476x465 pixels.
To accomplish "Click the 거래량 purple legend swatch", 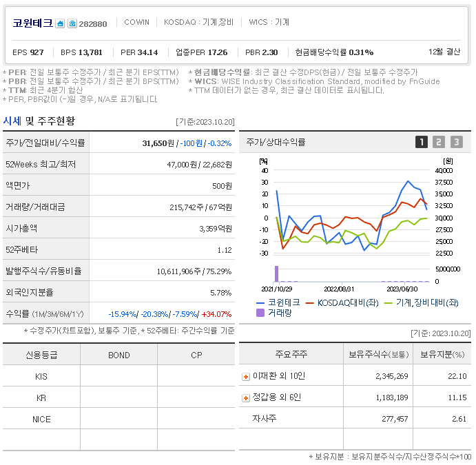I will 260,313.
